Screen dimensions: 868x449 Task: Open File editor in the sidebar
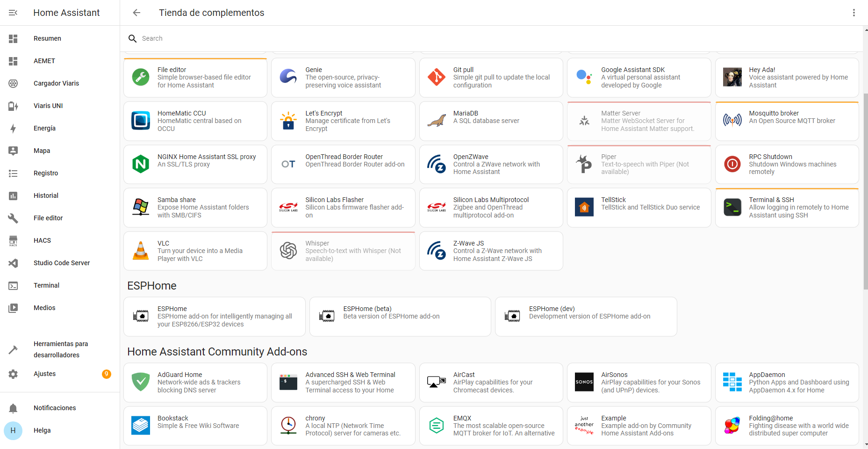click(x=60, y=218)
